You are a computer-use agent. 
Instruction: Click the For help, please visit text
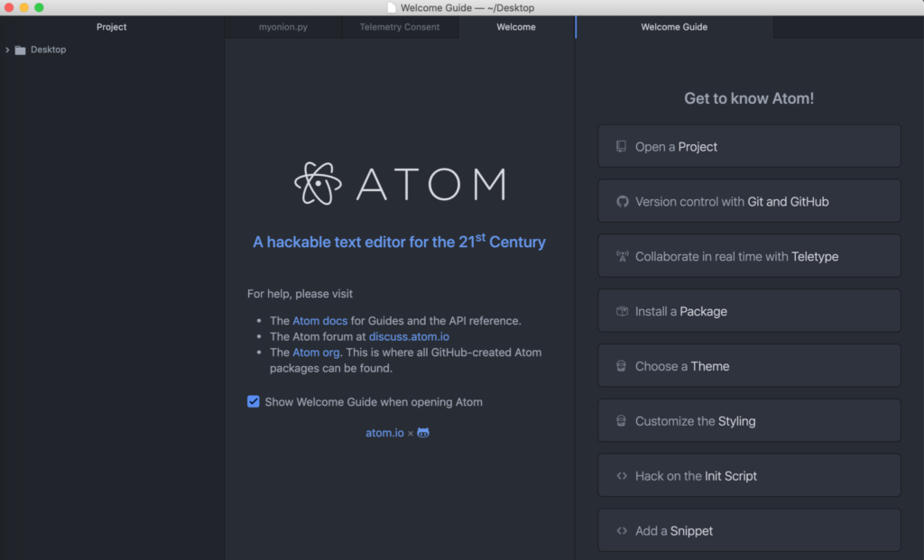pyautogui.click(x=300, y=294)
